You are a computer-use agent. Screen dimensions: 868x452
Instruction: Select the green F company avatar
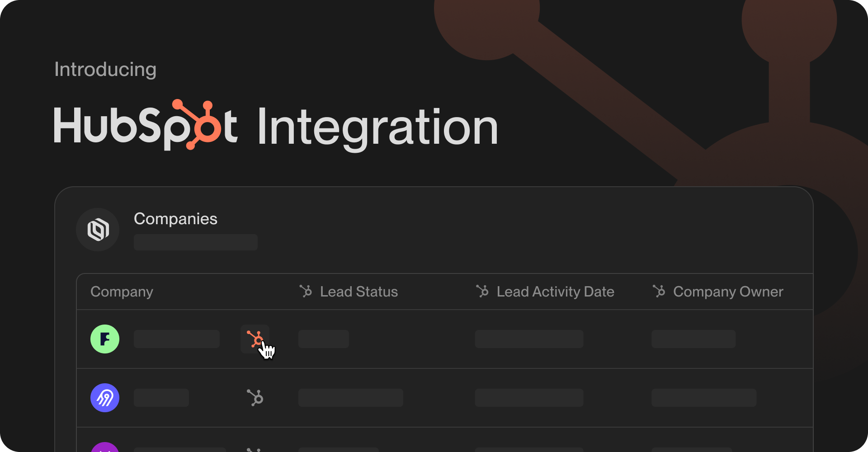click(x=105, y=339)
